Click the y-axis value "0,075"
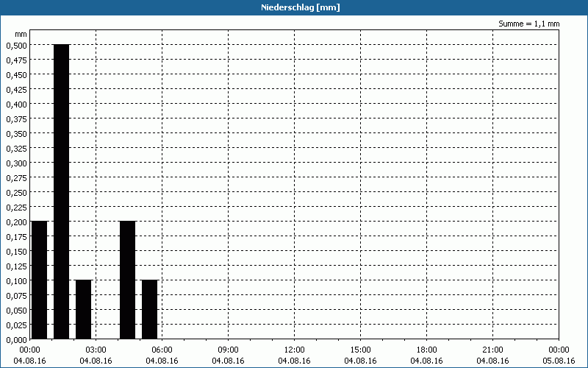Viewport: 588px width, 368px height. tap(16, 296)
